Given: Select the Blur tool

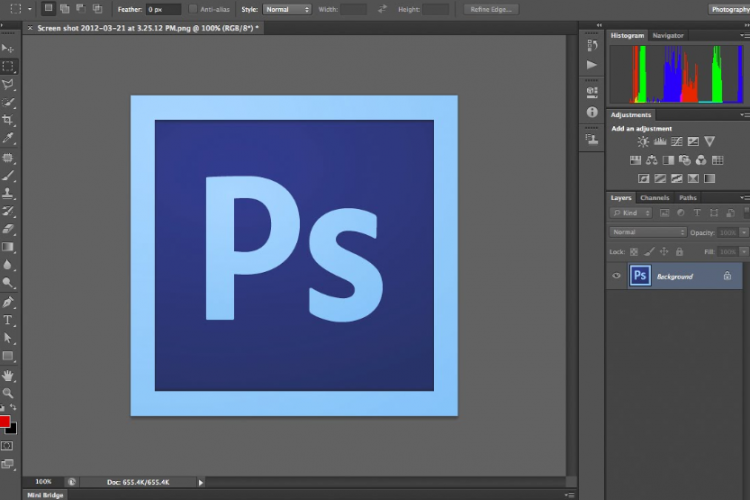Looking at the screenshot, I should pos(8,265).
